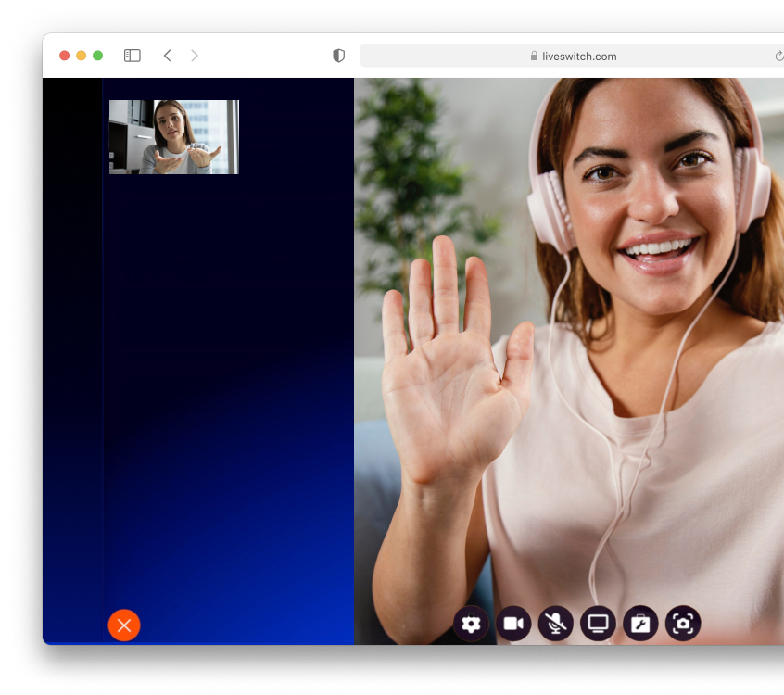
Task: Reload the page in Safari
Action: pos(778,56)
